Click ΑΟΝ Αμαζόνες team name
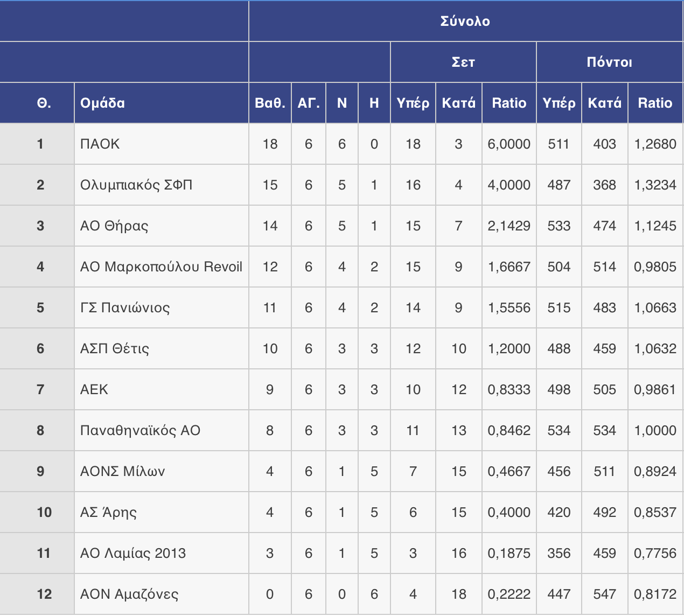Screen dimensions: 684x616 click(x=129, y=594)
